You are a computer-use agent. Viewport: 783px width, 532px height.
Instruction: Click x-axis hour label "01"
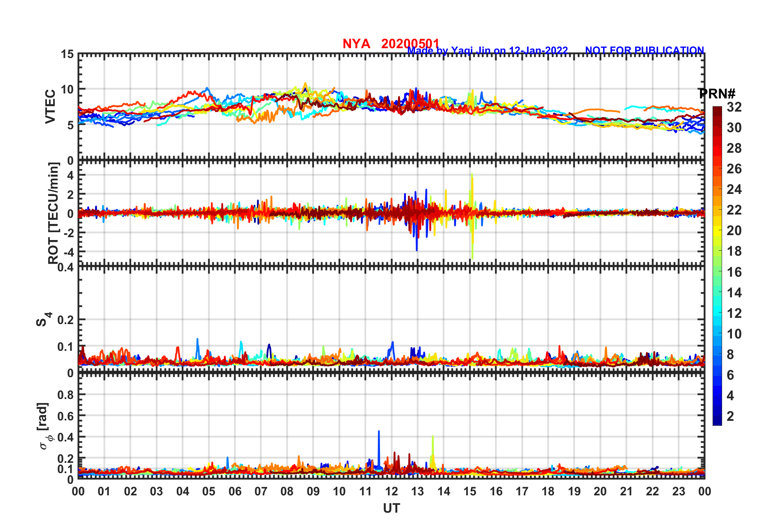point(104,491)
